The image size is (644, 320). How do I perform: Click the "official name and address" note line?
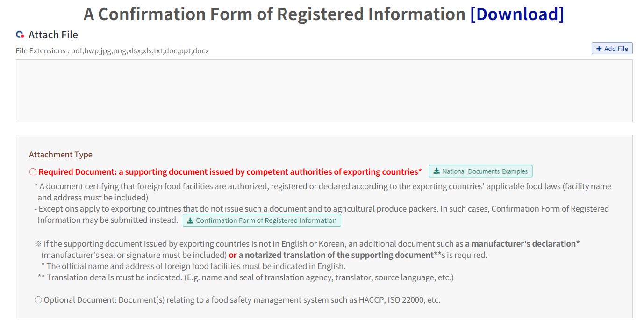(x=193, y=266)
